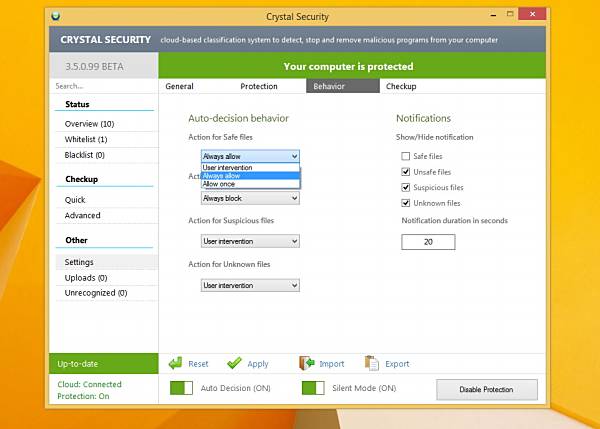Switch to the Protection tab
Image resolution: width=600 pixels, height=429 pixels.
(259, 86)
